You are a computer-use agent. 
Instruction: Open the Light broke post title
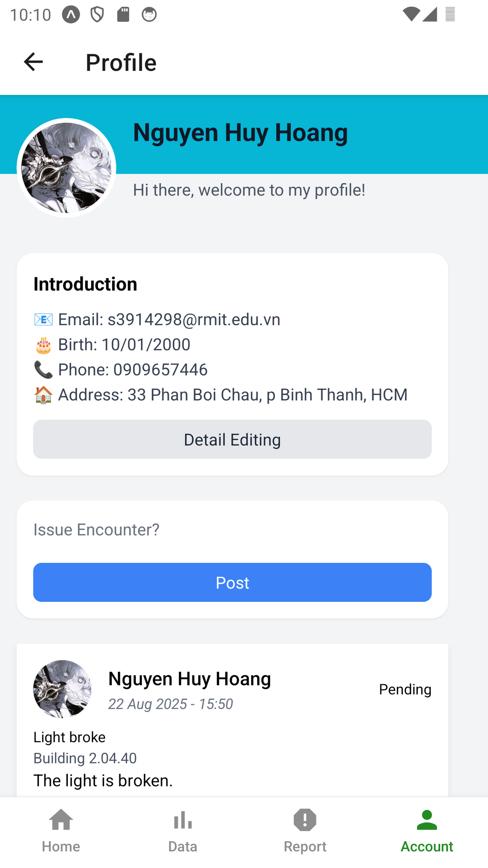click(x=69, y=737)
